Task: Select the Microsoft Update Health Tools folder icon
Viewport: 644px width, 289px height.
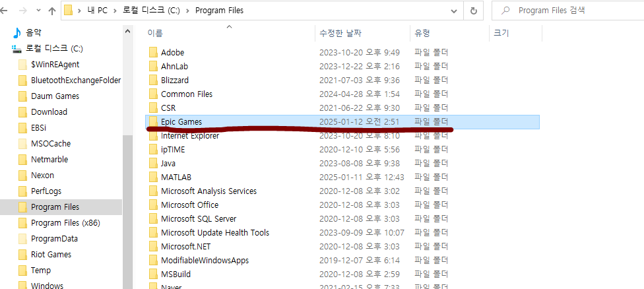Action: pos(153,233)
